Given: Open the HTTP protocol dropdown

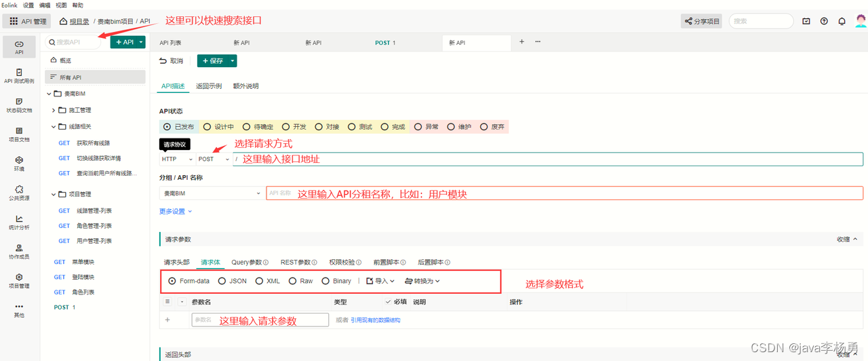Looking at the screenshot, I should (x=177, y=159).
